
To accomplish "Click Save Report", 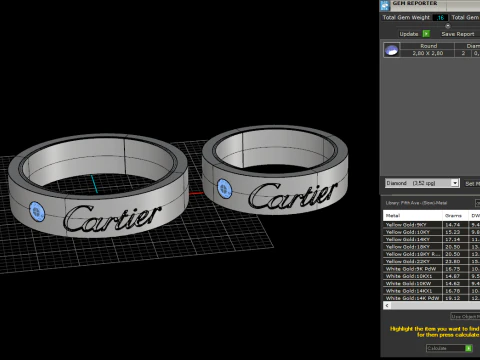I will click(x=458, y=34).
